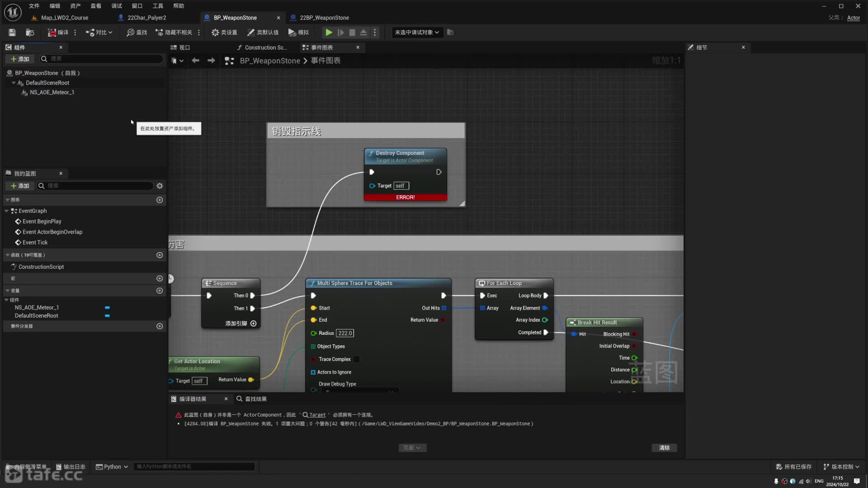Screen dimensions: 868x488
Task: Open the 工具 (Tools) menu
Action: point(158,6)
